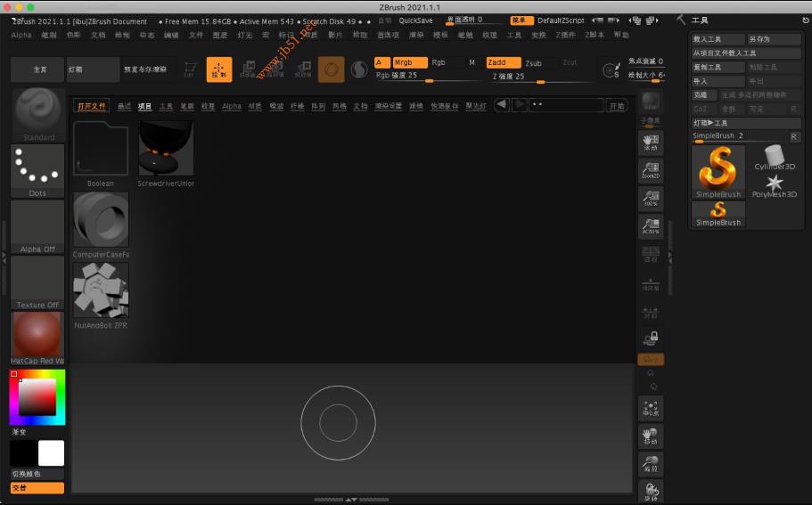
Task: Open the MatCap Red Wax material thumbnail
Action: point(37,338)
